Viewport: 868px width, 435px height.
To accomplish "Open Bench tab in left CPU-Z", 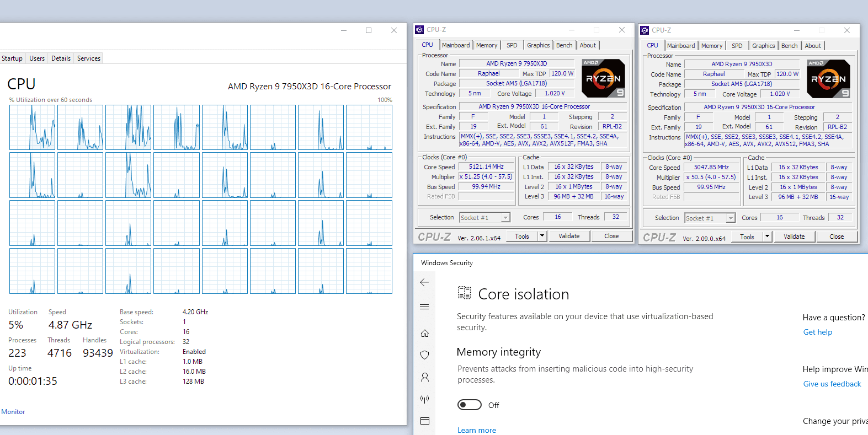I will click(x=565, y=45).
